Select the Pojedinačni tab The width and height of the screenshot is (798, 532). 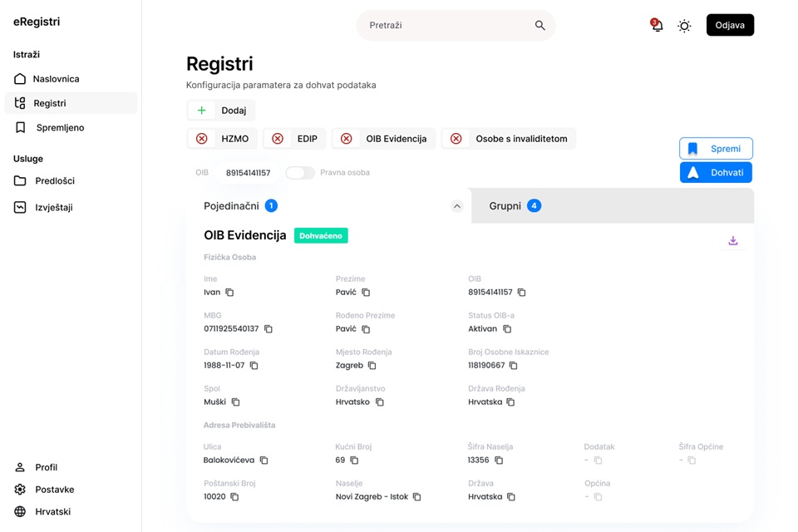pyautogui.click(x=231, y=205)
